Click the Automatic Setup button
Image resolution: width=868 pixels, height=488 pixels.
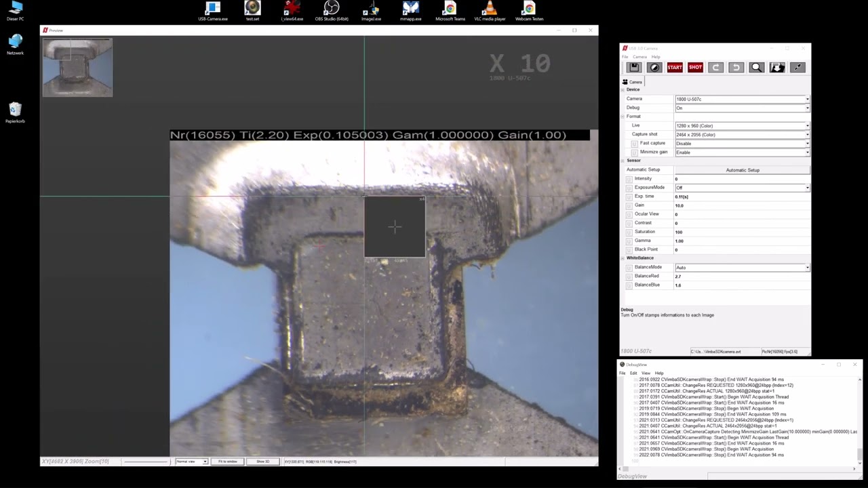pos(743,170)
